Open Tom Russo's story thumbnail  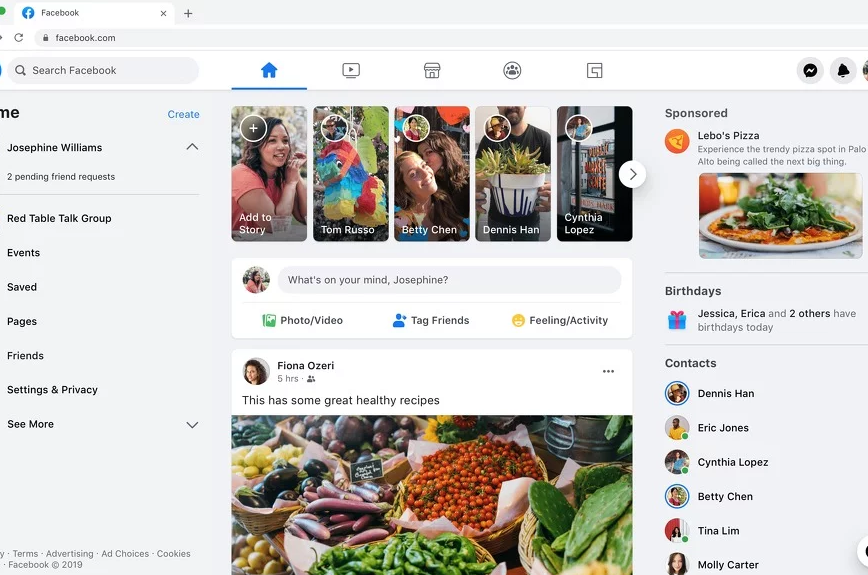click(351, 174)
